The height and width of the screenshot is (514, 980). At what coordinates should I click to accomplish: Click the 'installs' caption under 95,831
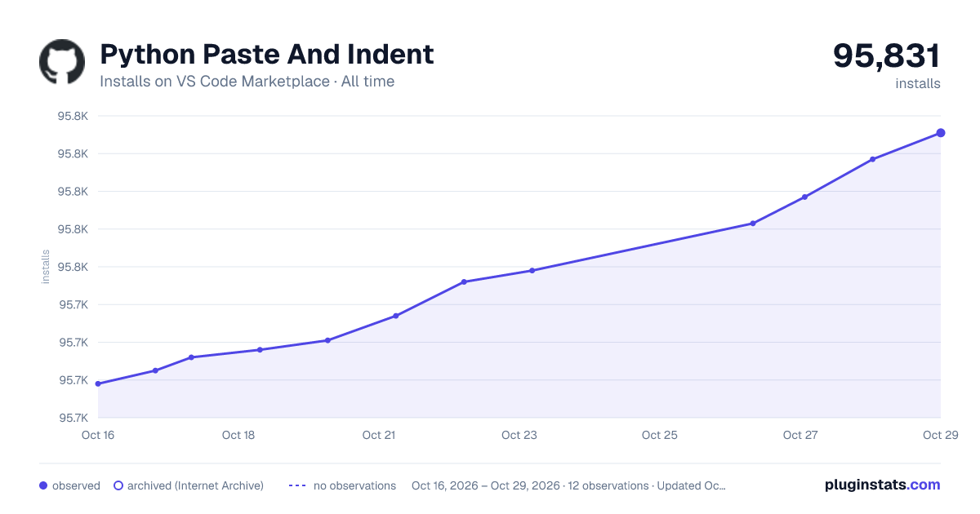pyautogui.click(x=918, y=83)
